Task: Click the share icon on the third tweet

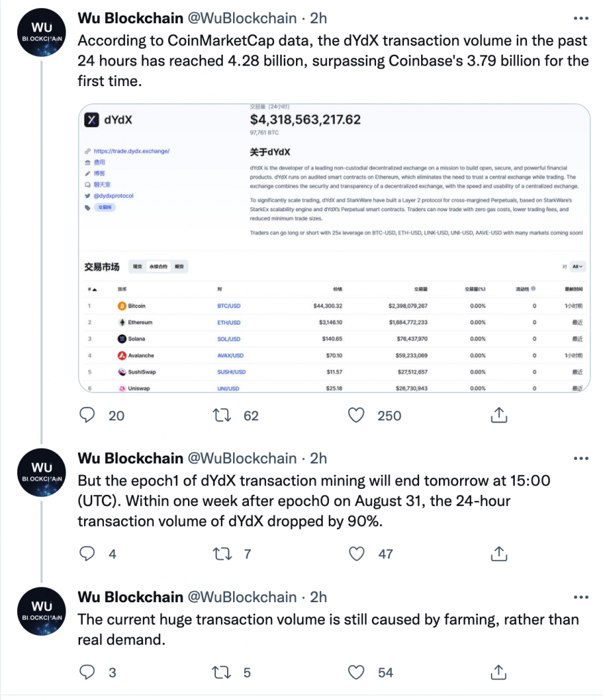Action: click(498, 673)
